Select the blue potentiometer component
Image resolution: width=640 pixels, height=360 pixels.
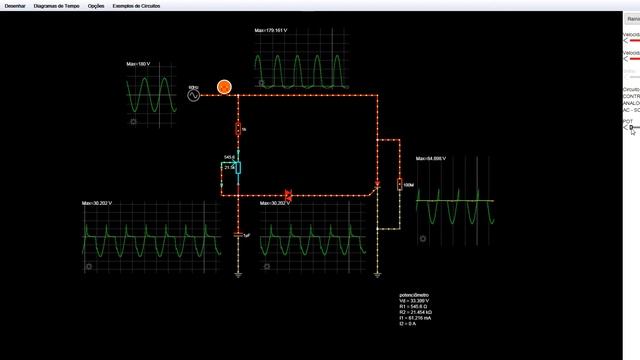[x=238, y=168]
